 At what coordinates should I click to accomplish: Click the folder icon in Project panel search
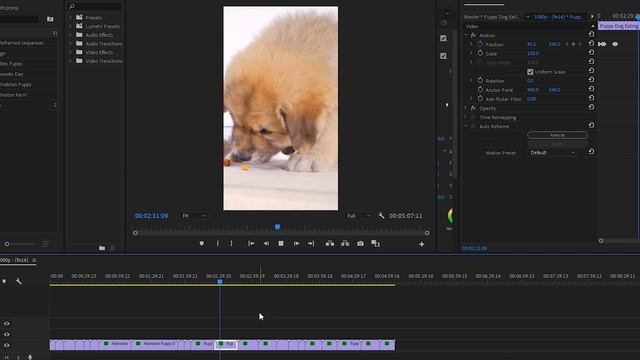coord(50,19)
